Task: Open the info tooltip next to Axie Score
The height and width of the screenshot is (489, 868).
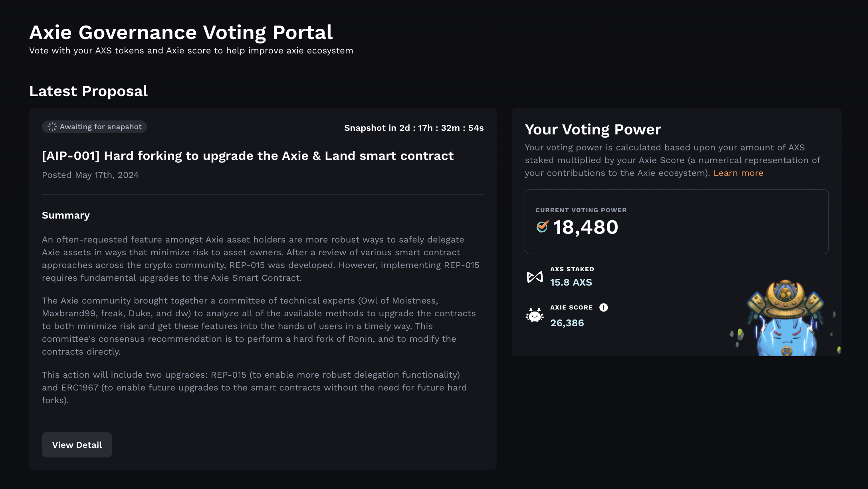Action: point(603,307)
